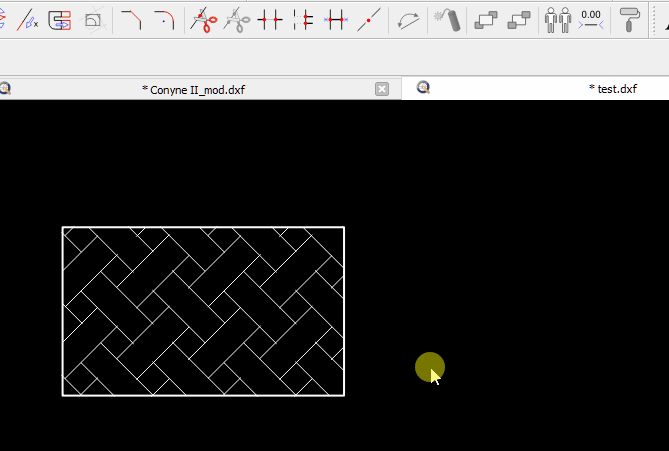This screenshot has width=669, height=451.
Task: Click the Revert Direction curved arrows icon
Action: (x=407, y=18)
